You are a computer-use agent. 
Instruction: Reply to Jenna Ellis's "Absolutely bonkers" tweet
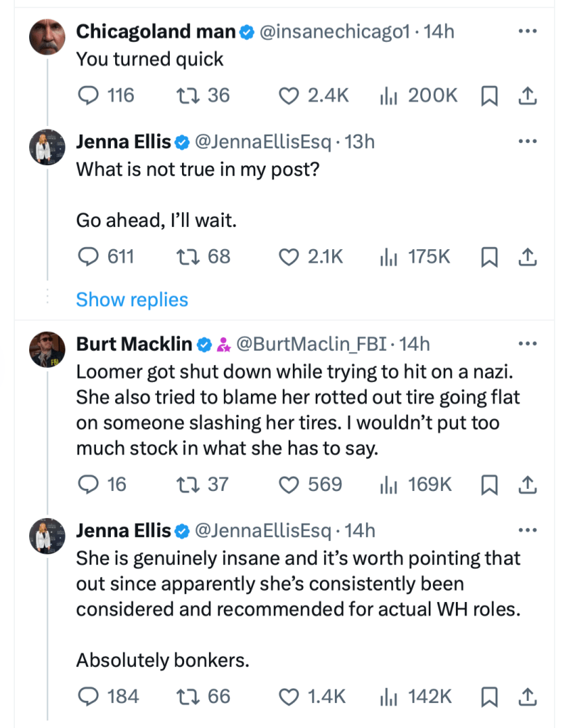click(x=87, y=697)
